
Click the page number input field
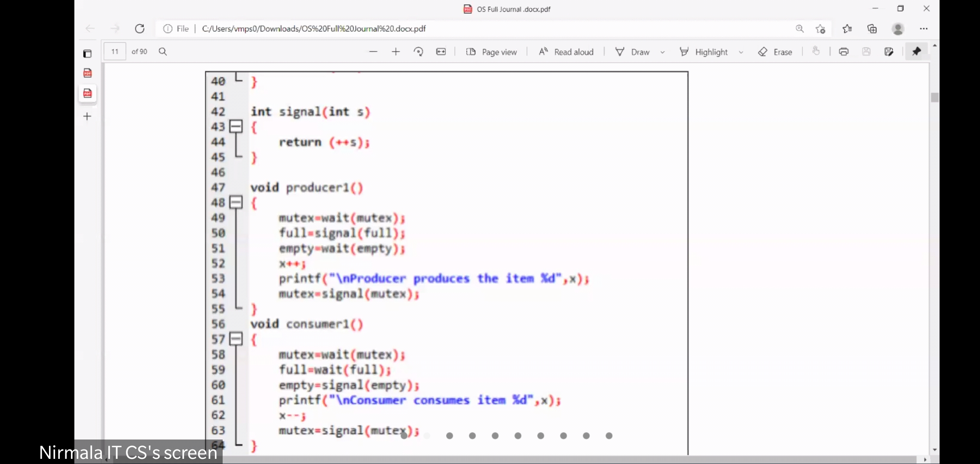coord(115,52)
